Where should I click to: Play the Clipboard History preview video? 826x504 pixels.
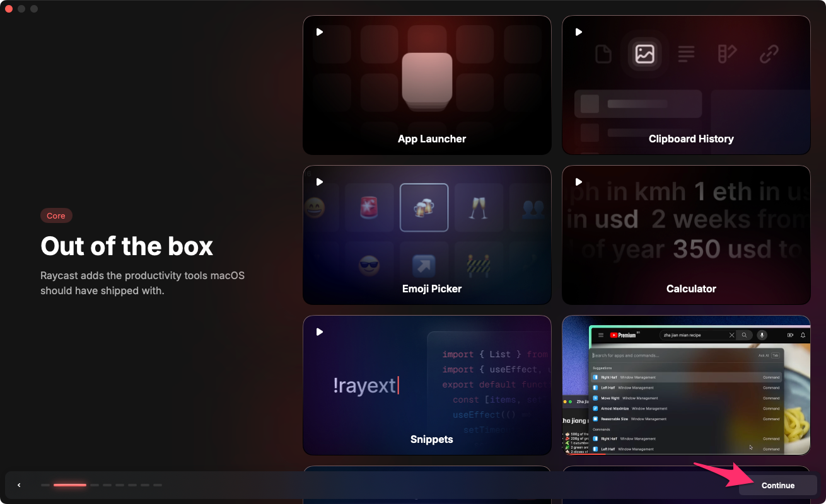point(579,32)
